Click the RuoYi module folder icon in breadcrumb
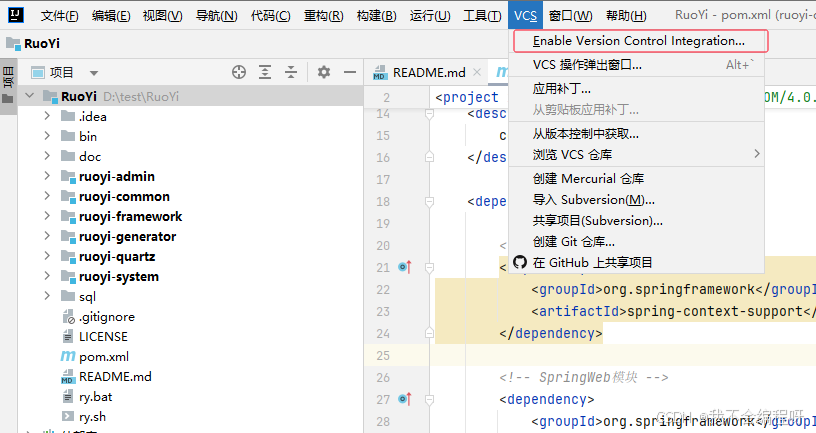816x433 pixels. click(13, 43)
